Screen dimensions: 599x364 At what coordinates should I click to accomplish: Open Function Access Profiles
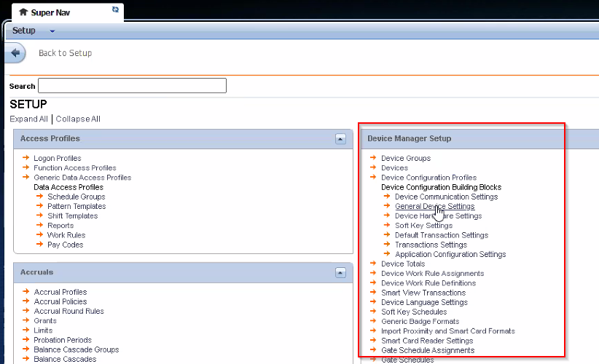(x=74, y=168)
